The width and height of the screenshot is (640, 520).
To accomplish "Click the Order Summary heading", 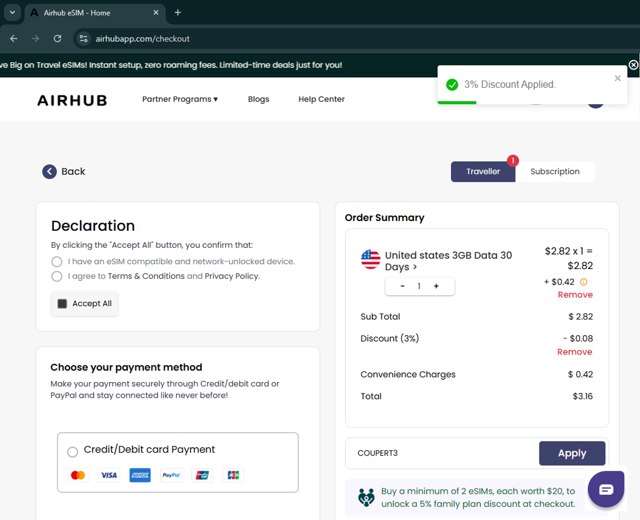I will (384, 218).
